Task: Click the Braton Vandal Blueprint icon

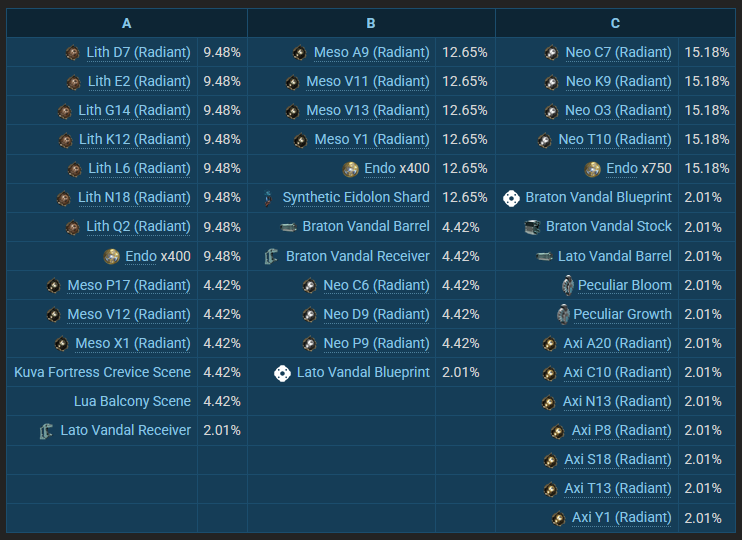Action: 512,198
